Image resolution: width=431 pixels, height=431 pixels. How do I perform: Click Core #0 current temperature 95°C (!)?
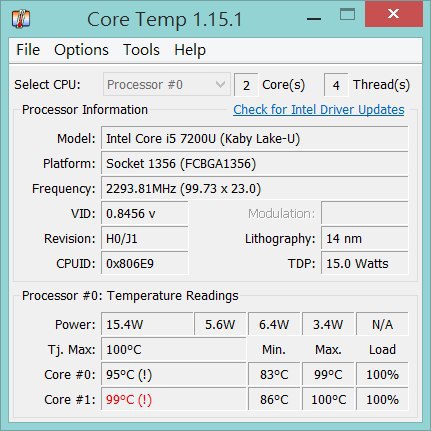pyautogui.click(x=173, y=374)
